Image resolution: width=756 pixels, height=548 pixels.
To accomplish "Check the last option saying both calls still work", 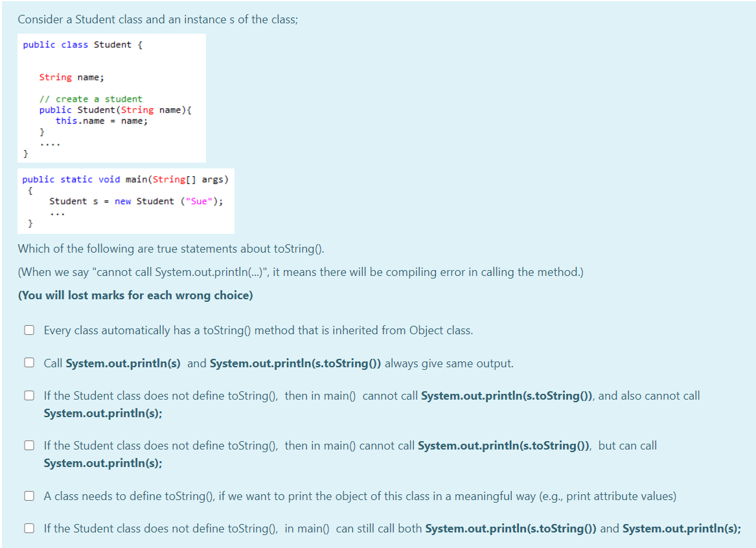I will (x=29, y=528).
